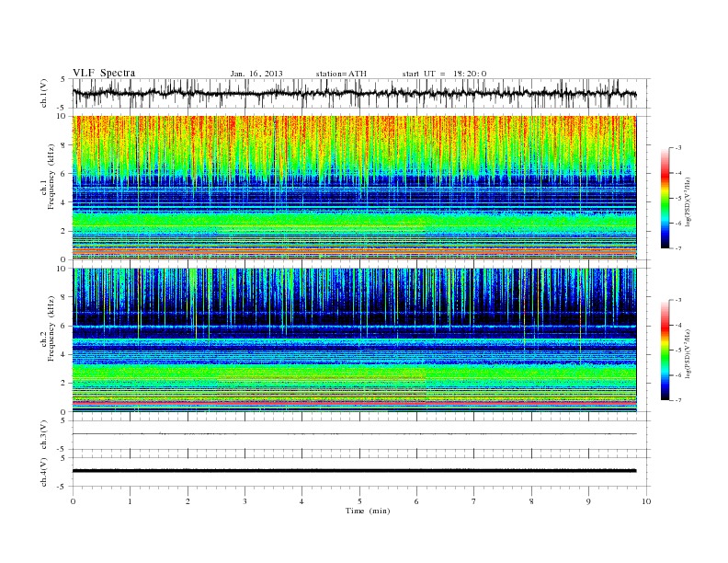Click the '-7' value on ch.2 colorbar
Screen dimensions: 728x563
pyautogui.click(x=678, y=400)
